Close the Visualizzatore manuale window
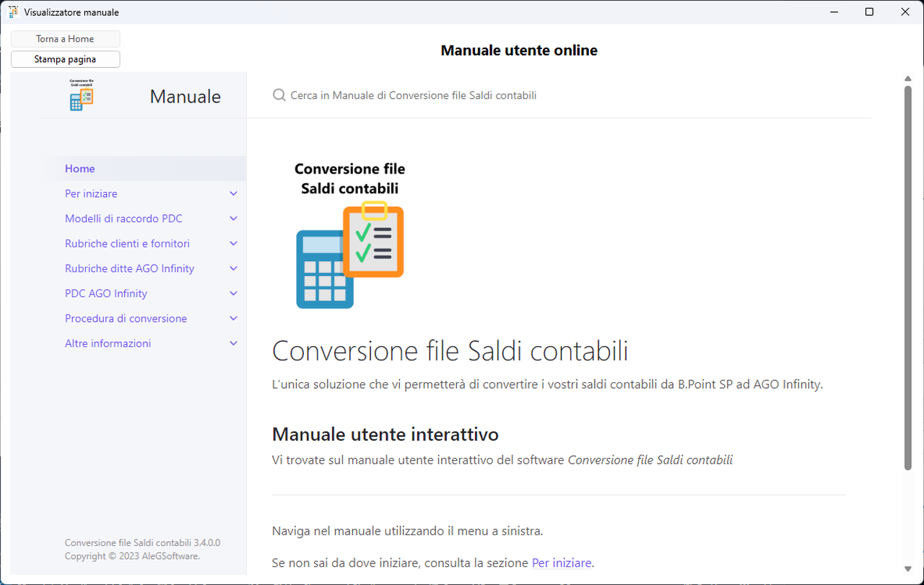Image resolution: width=924 pixels, height=585 pixels. 905,12
